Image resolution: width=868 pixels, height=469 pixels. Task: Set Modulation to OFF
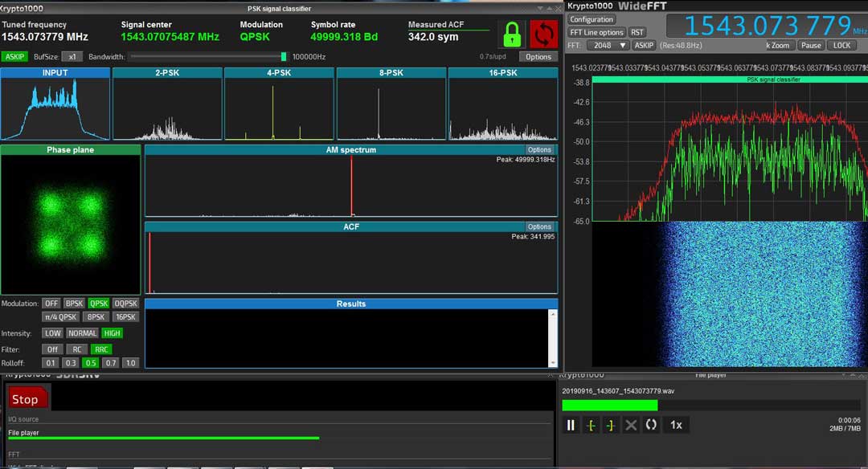51,303
